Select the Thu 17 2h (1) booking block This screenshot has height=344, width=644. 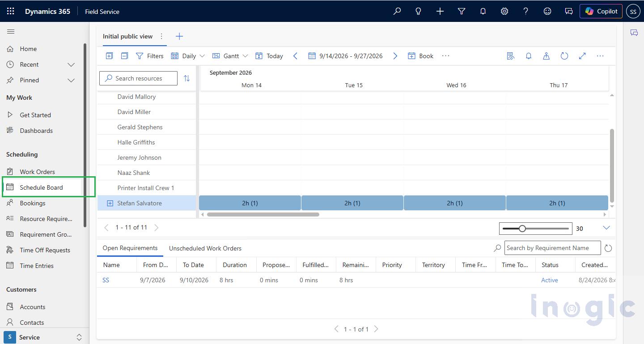click(x=557, y=203)
